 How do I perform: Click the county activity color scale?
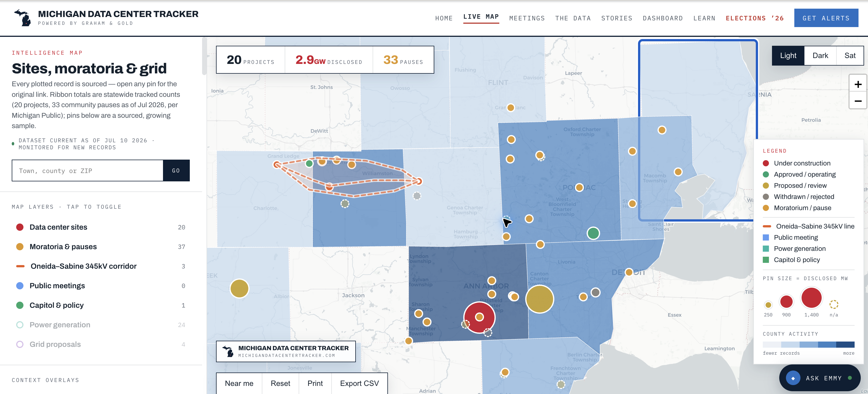(808, 345)
